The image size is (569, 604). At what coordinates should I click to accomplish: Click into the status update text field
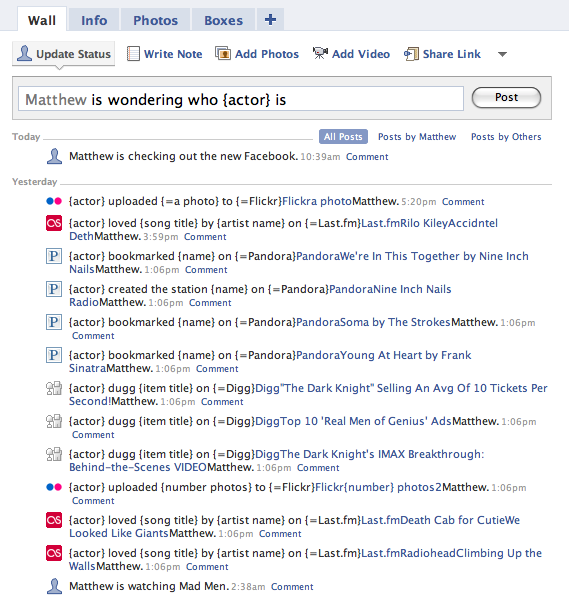point(241,99)
